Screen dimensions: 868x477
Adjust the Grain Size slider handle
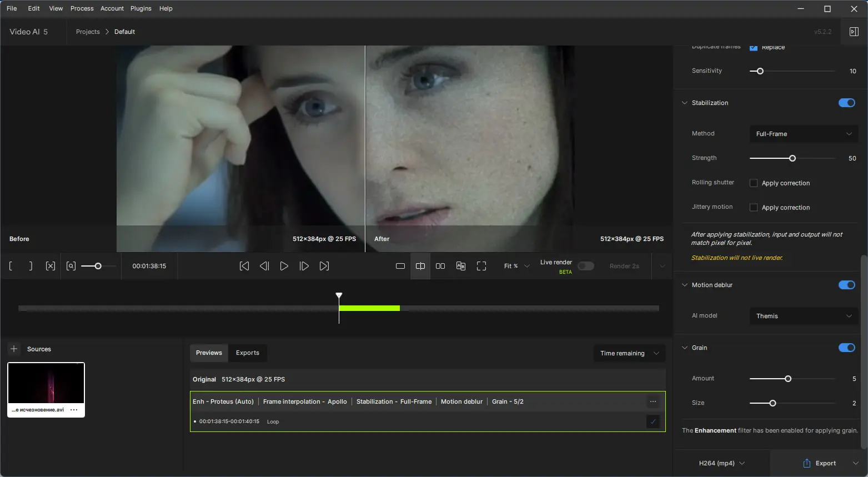[772, 403]
